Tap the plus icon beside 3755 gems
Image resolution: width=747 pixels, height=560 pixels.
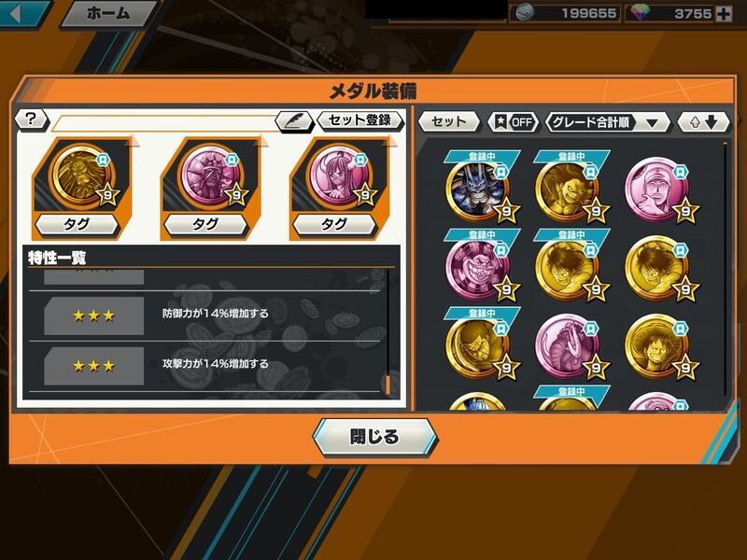point(724,14)
